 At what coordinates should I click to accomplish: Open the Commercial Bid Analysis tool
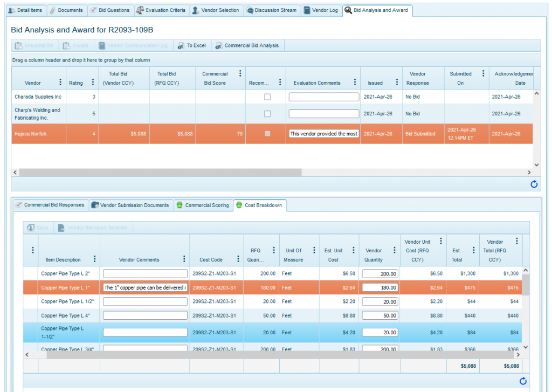click(247, 45)
